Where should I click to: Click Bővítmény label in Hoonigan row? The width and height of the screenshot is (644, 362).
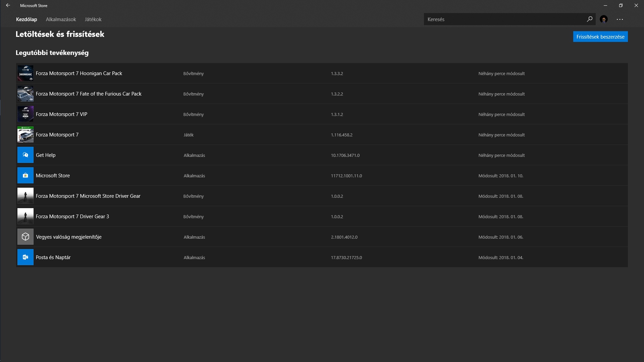(194, 73)
